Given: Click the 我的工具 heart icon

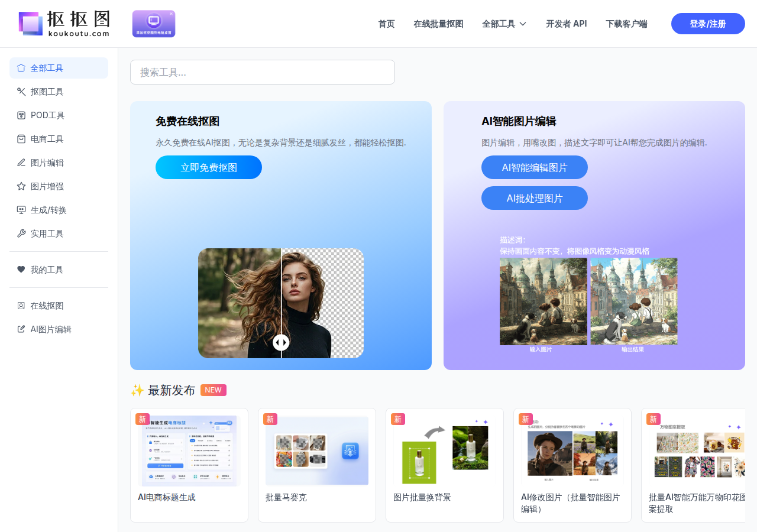Looking at the screenshot, I should tap(21, 270).
